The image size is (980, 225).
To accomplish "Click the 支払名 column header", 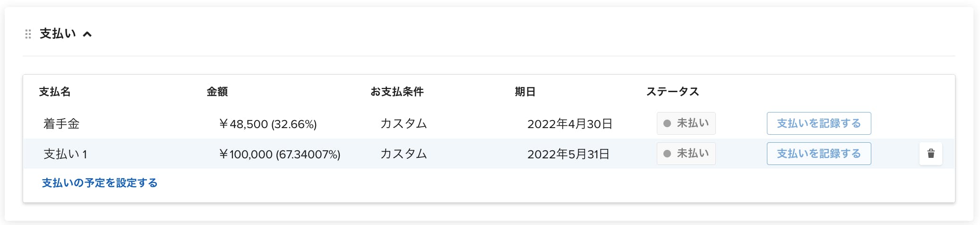I will click(55, 92).
